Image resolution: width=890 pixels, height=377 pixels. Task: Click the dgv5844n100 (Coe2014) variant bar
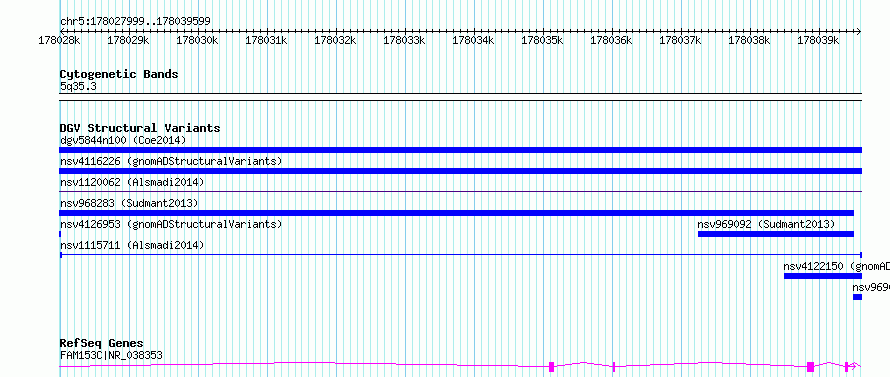(460, 150)
